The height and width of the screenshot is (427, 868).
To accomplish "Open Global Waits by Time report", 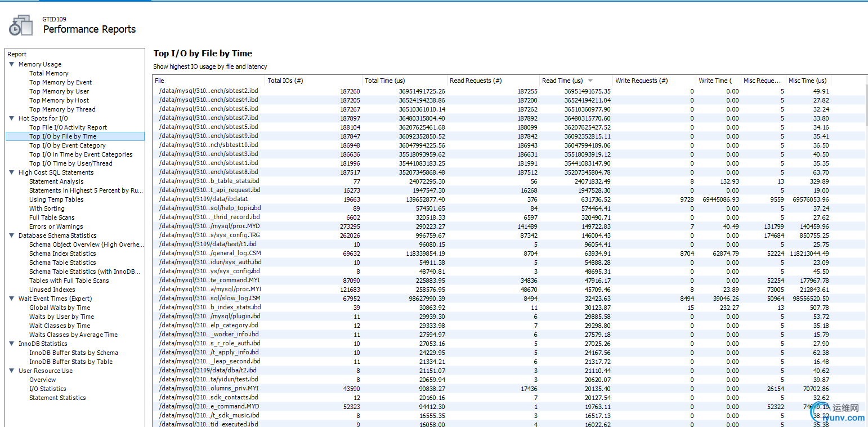I will point(60,308).
